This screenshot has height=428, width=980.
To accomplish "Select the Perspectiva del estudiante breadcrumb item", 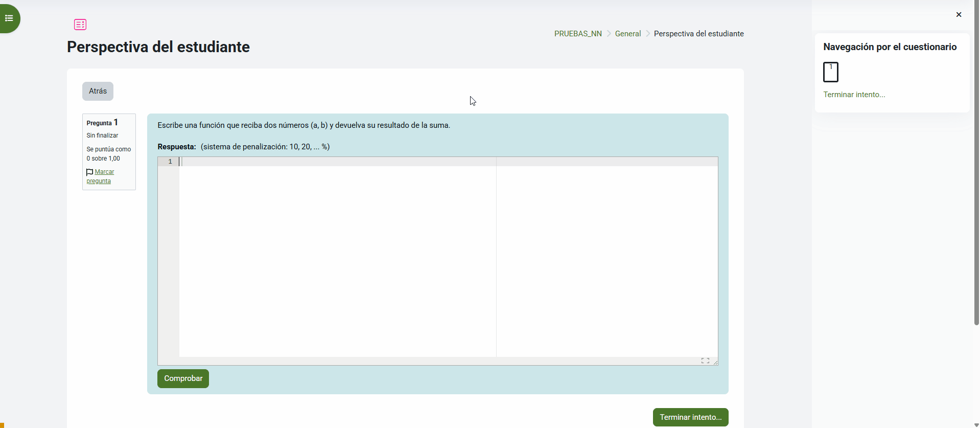I will pyautogui.click(x=698, y=34).
